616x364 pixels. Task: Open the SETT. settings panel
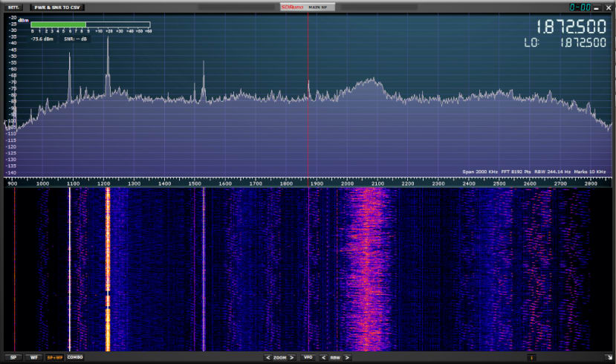pos(13,7)
